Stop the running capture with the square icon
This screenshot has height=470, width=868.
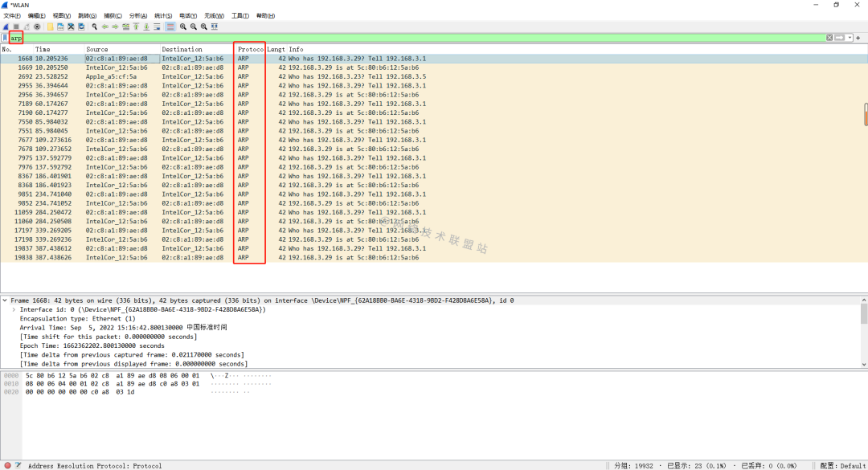(16, 27)
